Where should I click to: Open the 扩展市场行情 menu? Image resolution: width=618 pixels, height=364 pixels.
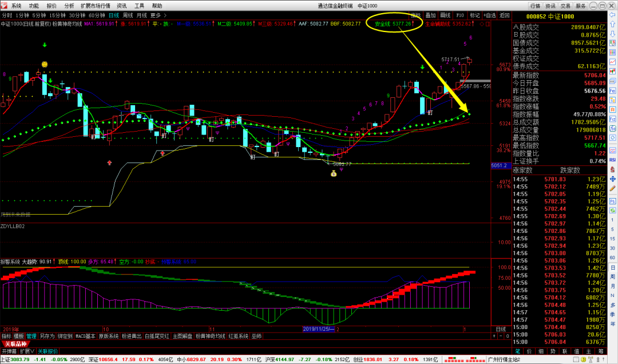tap(96, 6)
